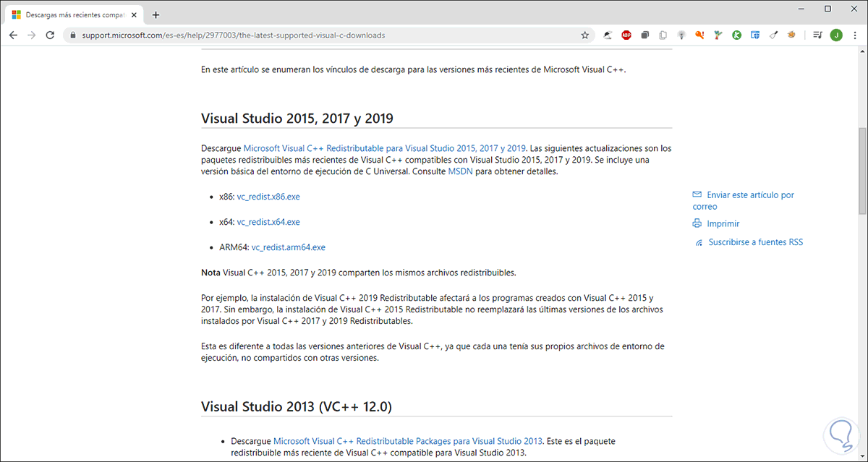Screen dimensions: 868x462
Task: Click the feather pen extension icon next to star
Action: pos(608,35)
